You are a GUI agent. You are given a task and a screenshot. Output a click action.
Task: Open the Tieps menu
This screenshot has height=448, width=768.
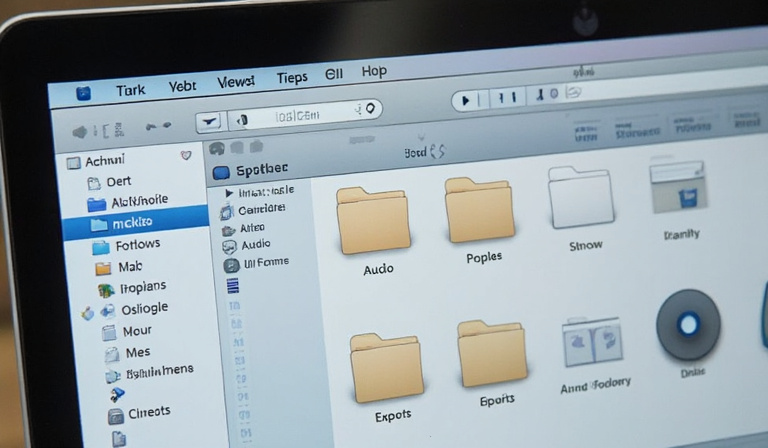tap(292, 78)
